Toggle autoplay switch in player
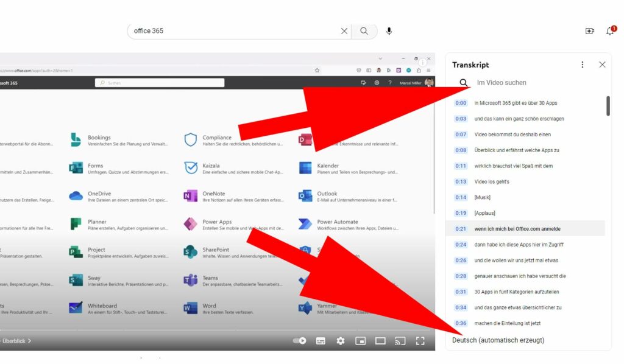 [300, 341]
